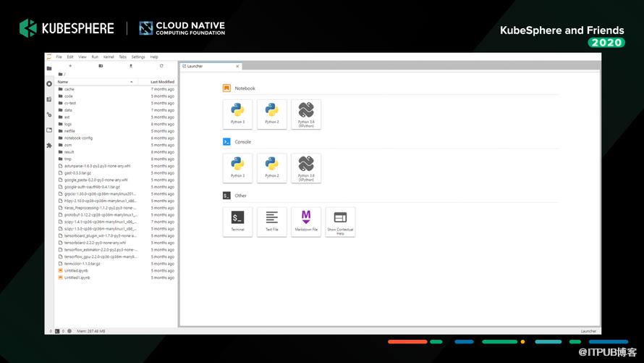Open the tmp folder
Image resolution: width=644 pixels, height=363 pixels.
coord(116,159)
